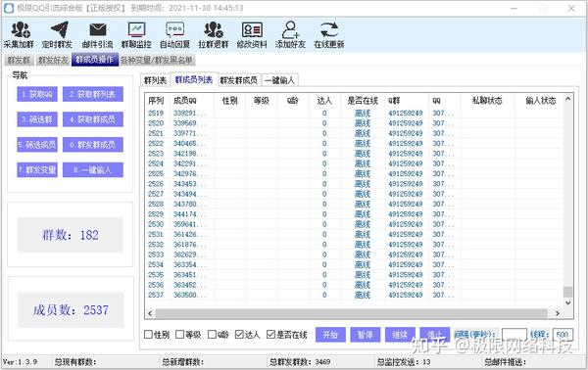Click the 在线更新 refresh arrows icon
The width and height of the screenshot is (588, 370).
tap(329, 30)
